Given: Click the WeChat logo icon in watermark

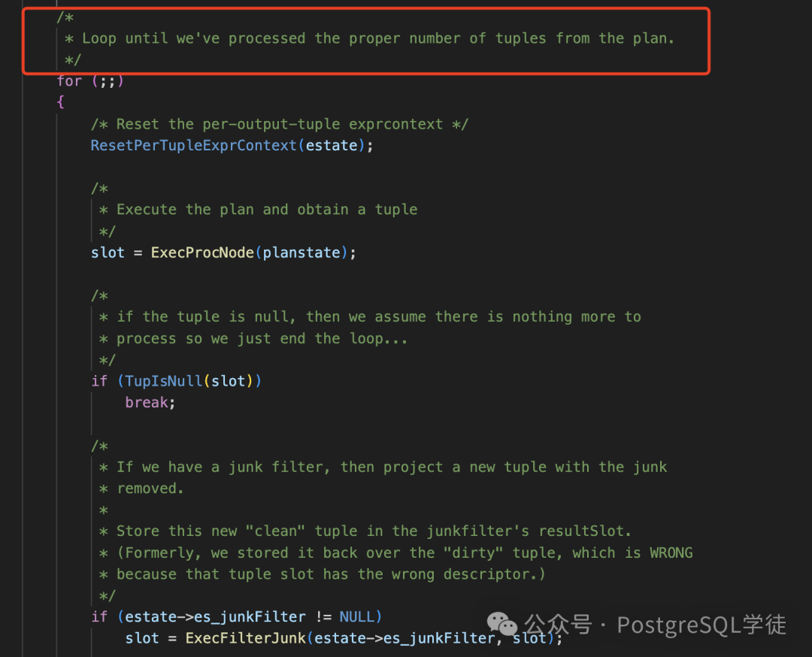Looking at the screenshot, I should click(501, 624).
